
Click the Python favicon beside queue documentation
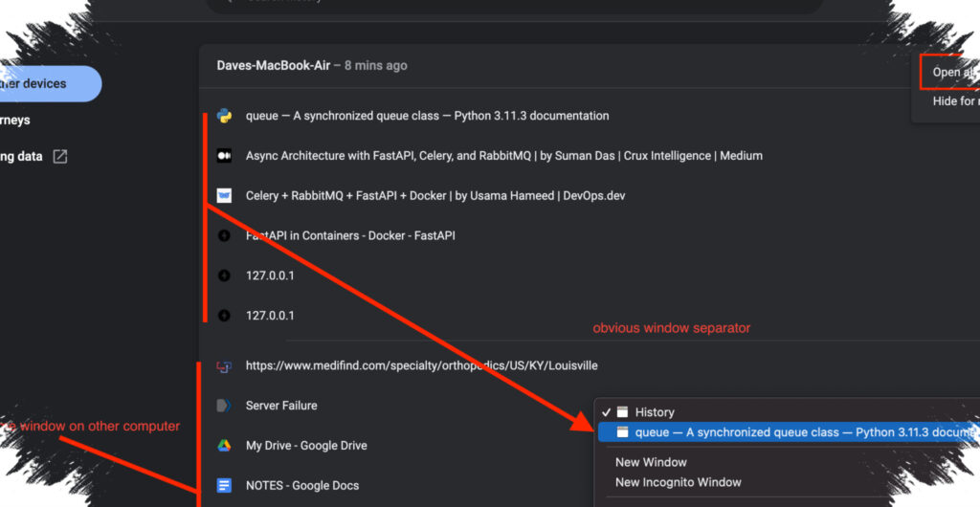[224, 116]
